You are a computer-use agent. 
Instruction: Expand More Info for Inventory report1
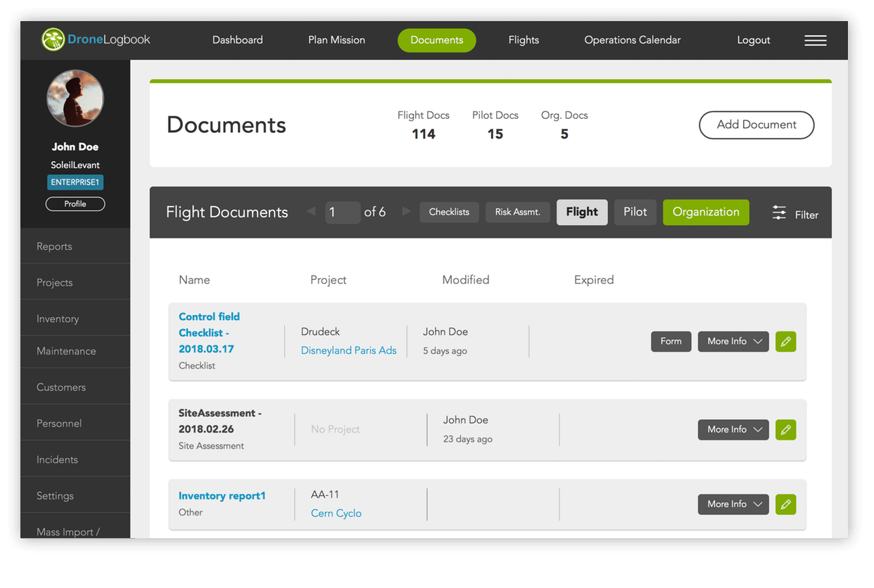tap(733, 504)
